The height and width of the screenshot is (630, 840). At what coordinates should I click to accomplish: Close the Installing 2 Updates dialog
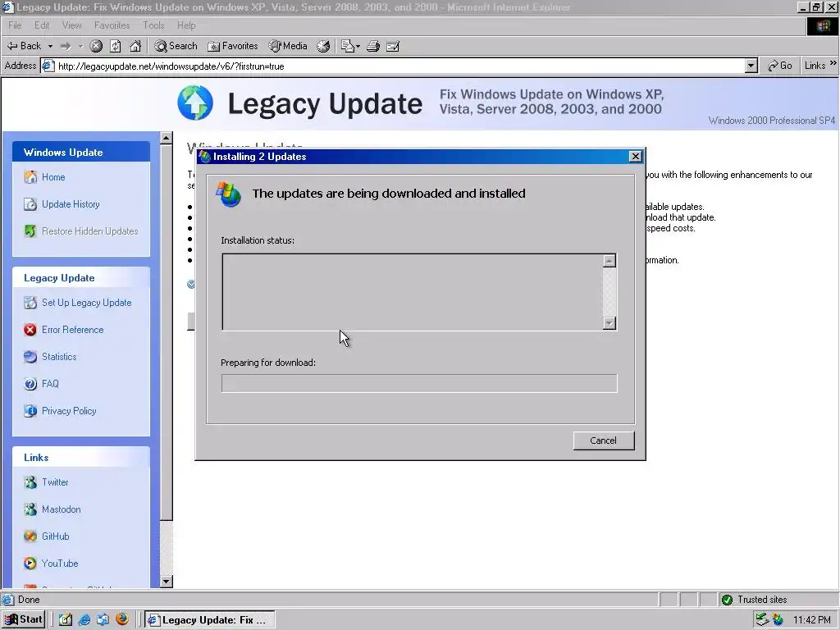(x=636, y=157)
